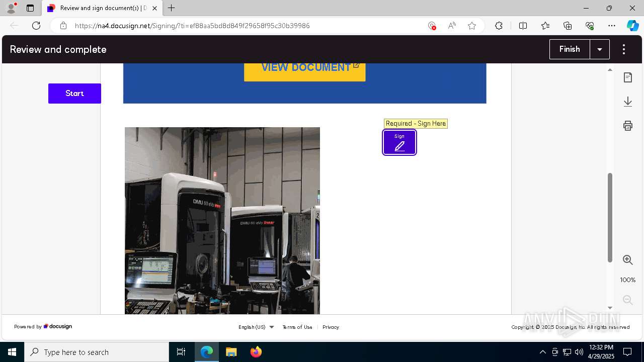
Task: Open the Extensions puzzle icon
Action: [499, 26]
